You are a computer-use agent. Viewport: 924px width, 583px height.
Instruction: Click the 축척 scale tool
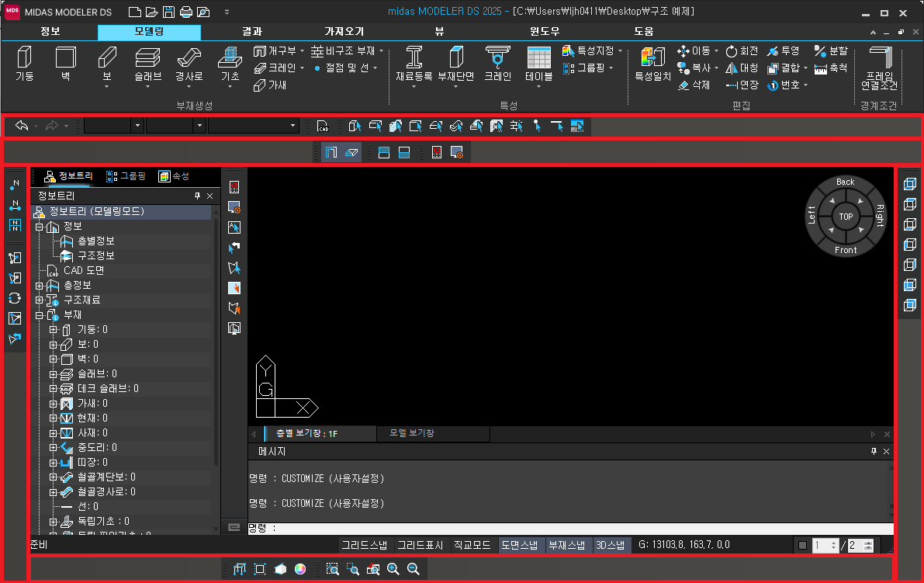click(x=831, y=68)
